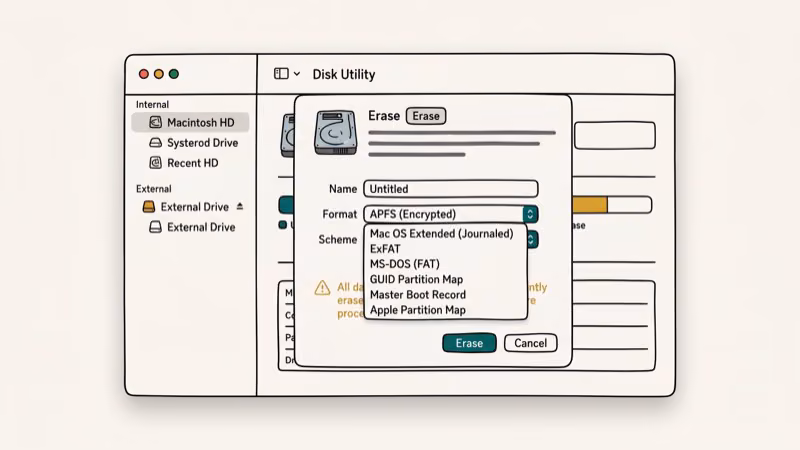Click the second External Drive disk icon
This screenshot has width=800, height=450.
(x=155, y=227)
